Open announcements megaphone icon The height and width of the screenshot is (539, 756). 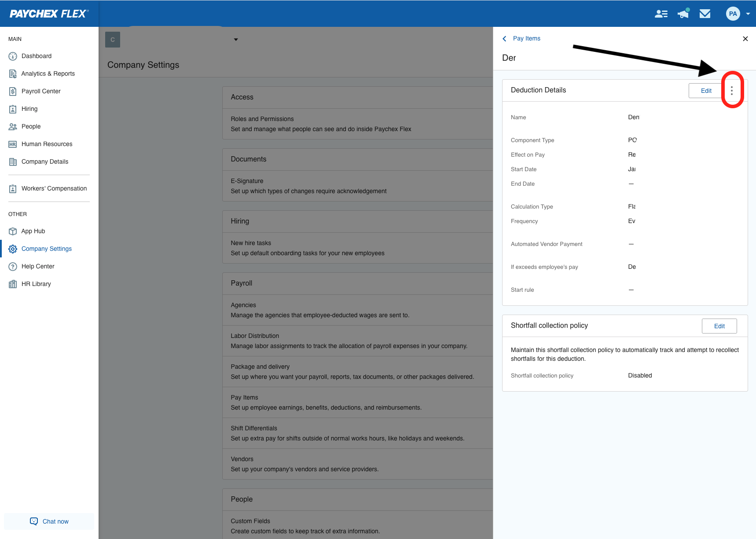click(x=683, y=14)
